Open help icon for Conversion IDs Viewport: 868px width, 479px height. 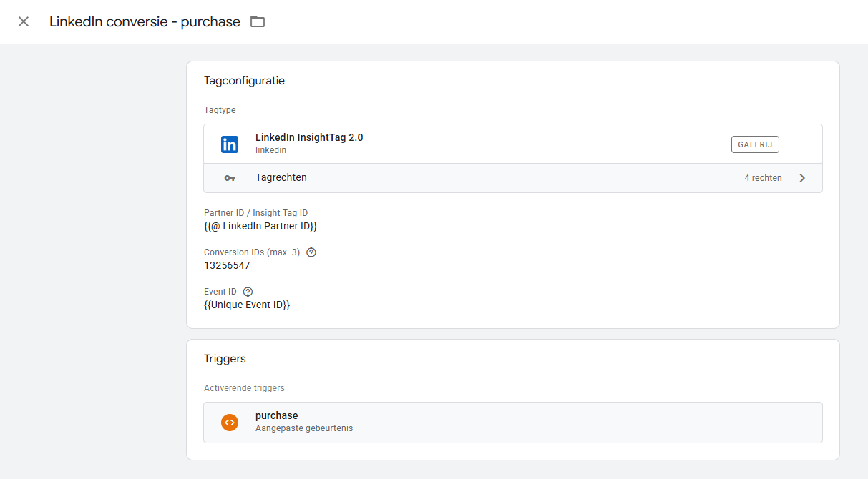tap(311, 252)
